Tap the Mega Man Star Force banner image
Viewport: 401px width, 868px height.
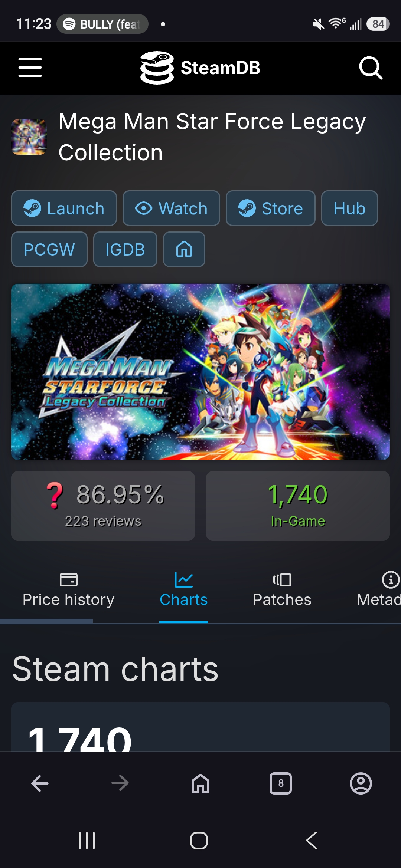pyautogui.click(x=200, y=372)
